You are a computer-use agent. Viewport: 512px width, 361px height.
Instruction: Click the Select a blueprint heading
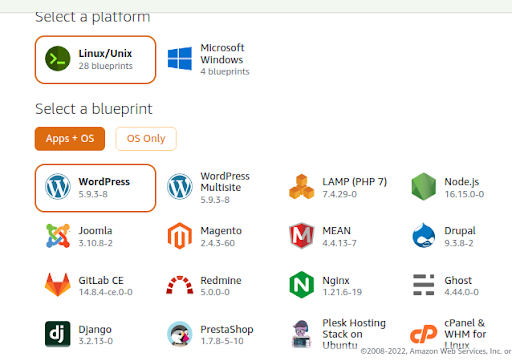pyautogui.click(x=94, y=109)
